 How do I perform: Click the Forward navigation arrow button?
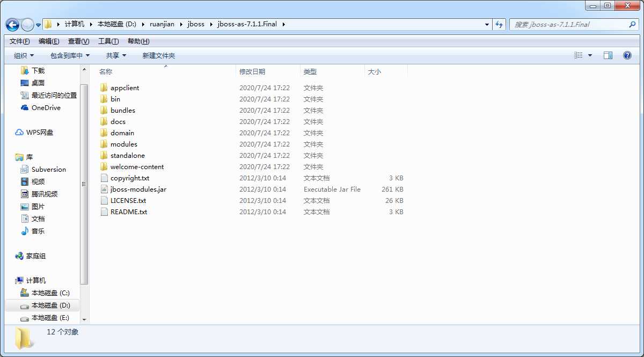click(x=27, y=25)
